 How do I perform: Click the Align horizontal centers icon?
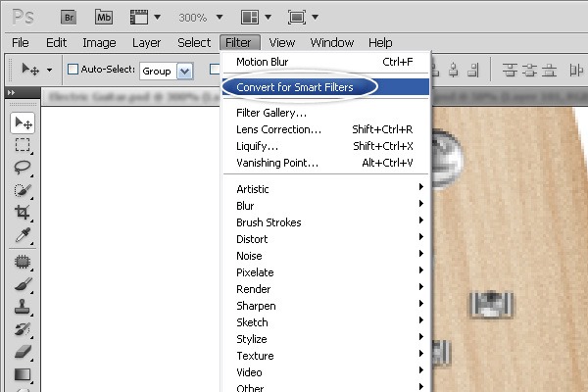(454, 70)
